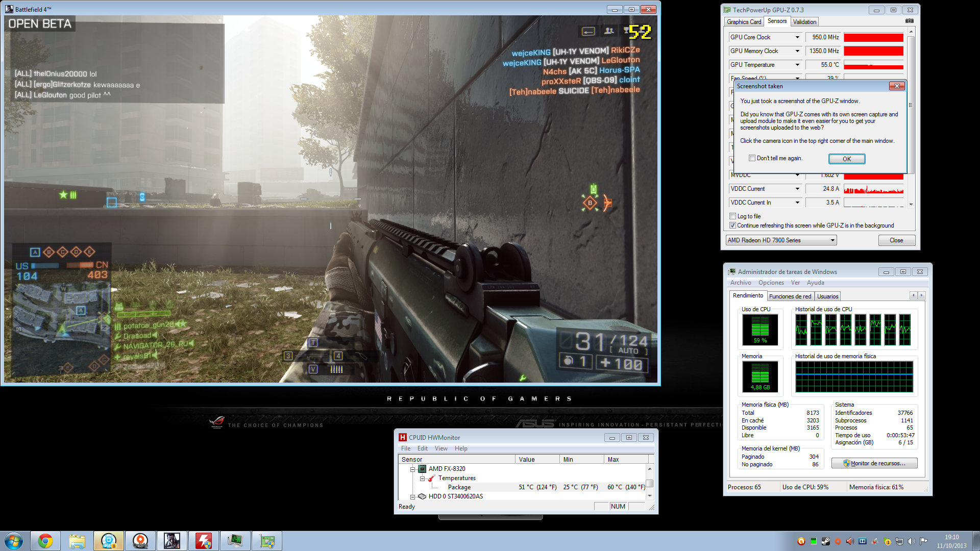The height and width of the screenshot is (551, 980).
Task: Click OK in Screenshot taken dialog
Action: coord(847,159)
